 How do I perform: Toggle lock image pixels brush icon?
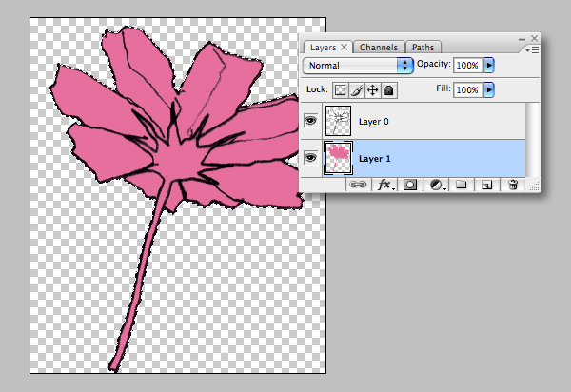coord(356,90)
